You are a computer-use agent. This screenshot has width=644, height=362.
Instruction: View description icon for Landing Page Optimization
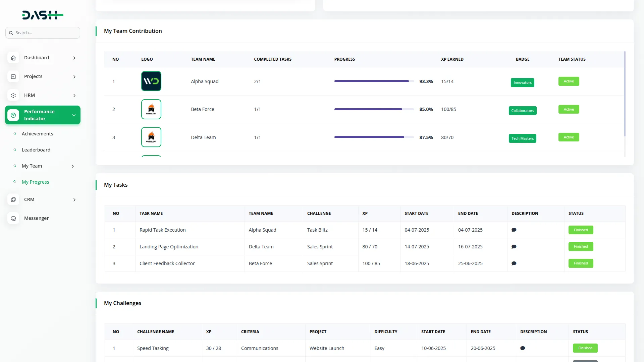pyautogui.click(x=514, y=247)
